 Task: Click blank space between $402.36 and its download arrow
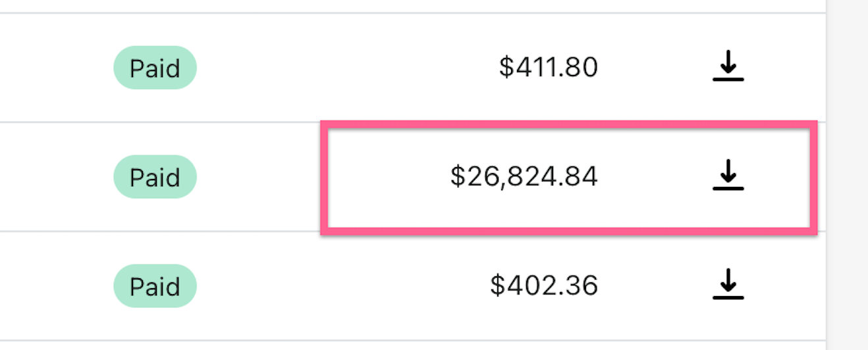(x=655, y=286)
